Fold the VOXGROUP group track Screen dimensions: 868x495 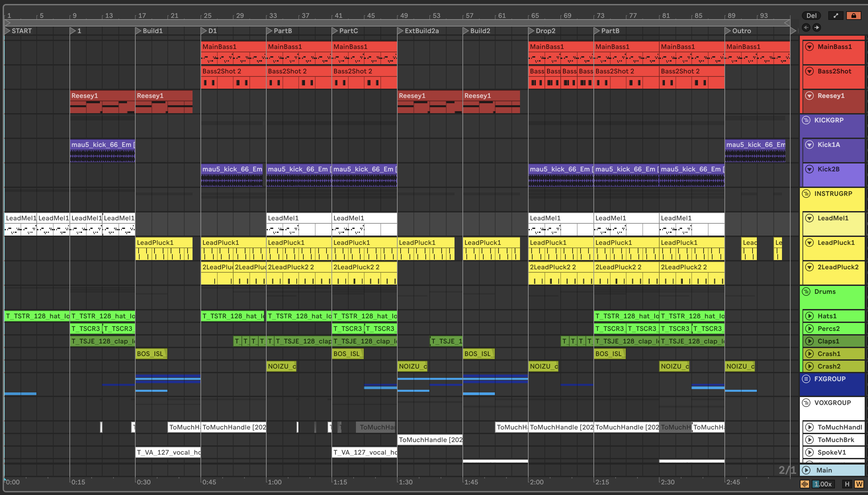pyautogui.click(x=806, y=403)
